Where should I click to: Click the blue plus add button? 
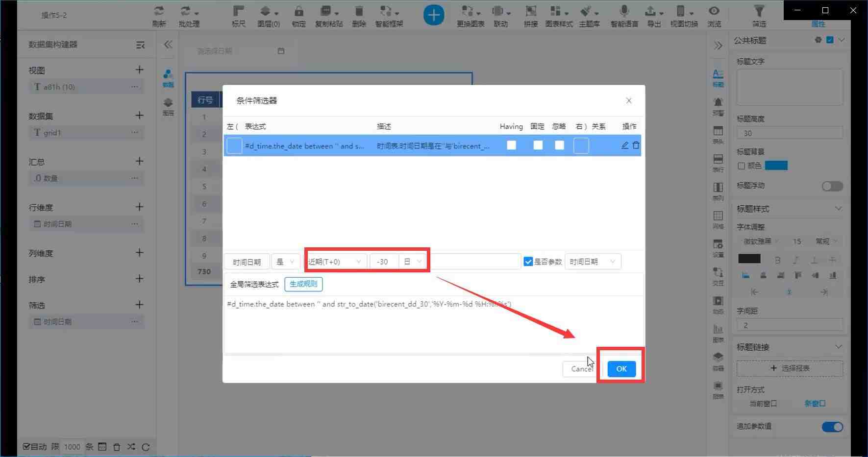click(434, 15)
